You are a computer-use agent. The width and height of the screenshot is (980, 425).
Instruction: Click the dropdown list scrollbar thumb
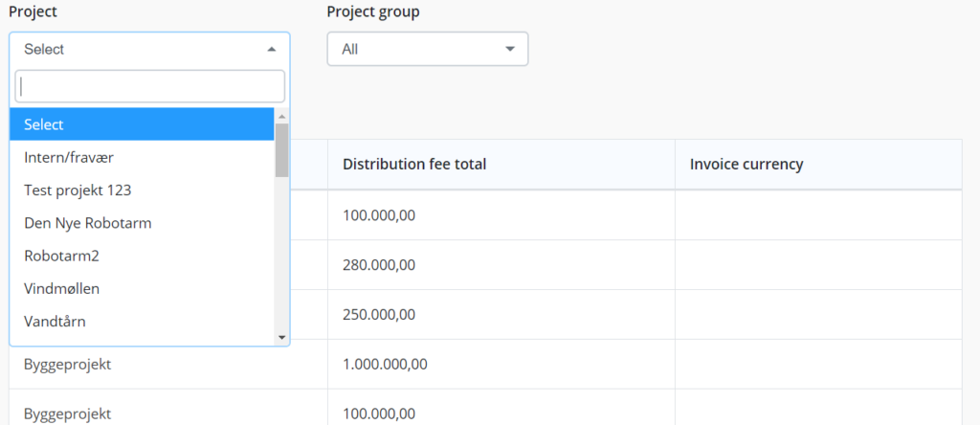coord(281,150)
